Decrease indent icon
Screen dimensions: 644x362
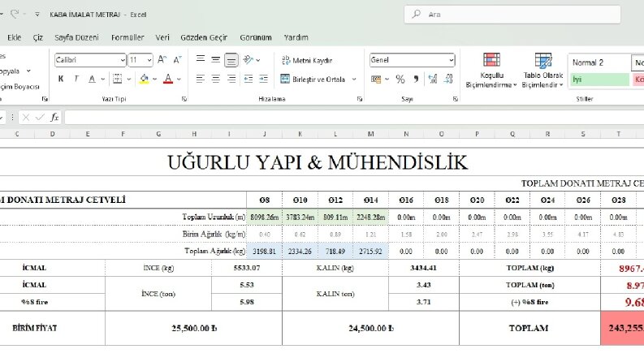(x=248, y=79)
